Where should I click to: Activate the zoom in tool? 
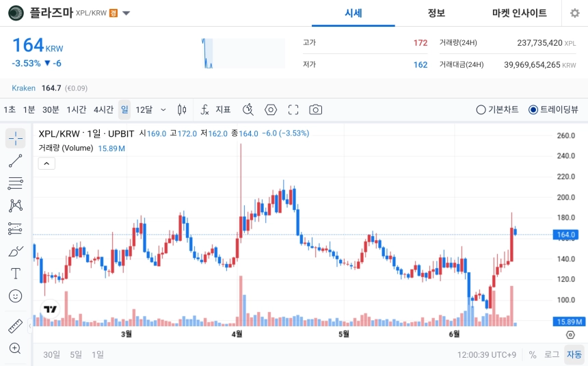click(x=15, y=348)
